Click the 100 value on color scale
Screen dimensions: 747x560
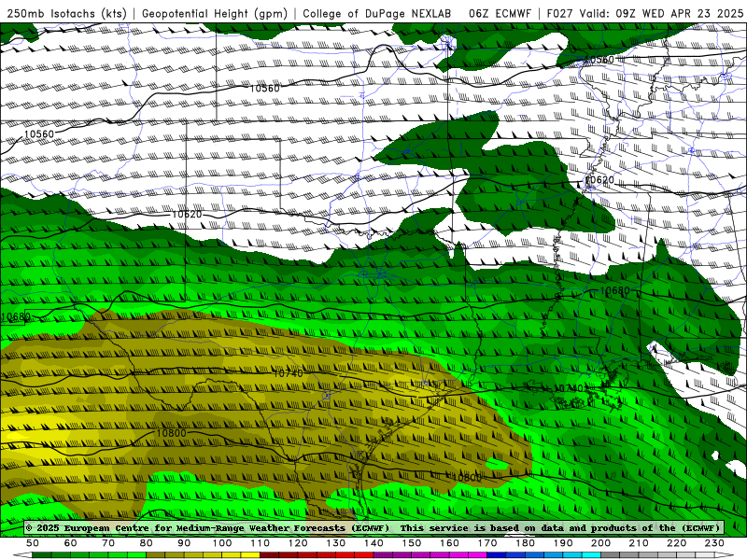pyautogui.click(x=222, y=543)
